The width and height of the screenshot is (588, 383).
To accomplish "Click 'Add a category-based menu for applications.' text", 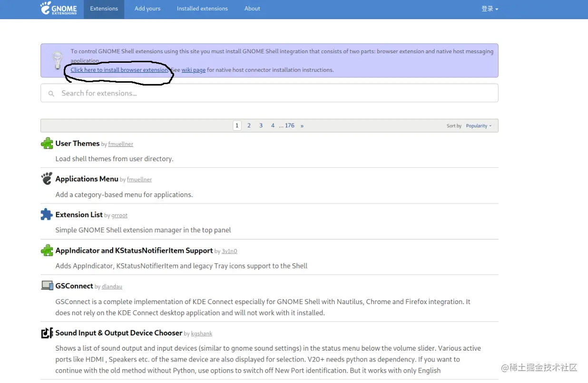I will (124, 194).
